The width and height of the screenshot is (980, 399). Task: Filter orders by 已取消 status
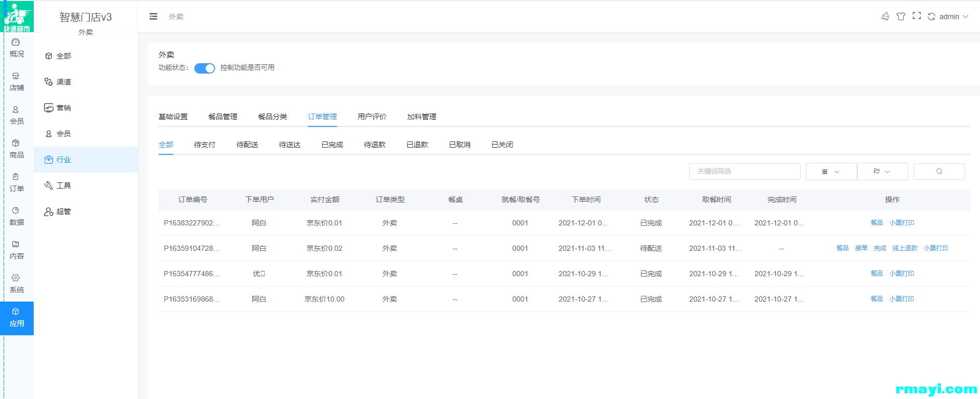pos(460,145)
